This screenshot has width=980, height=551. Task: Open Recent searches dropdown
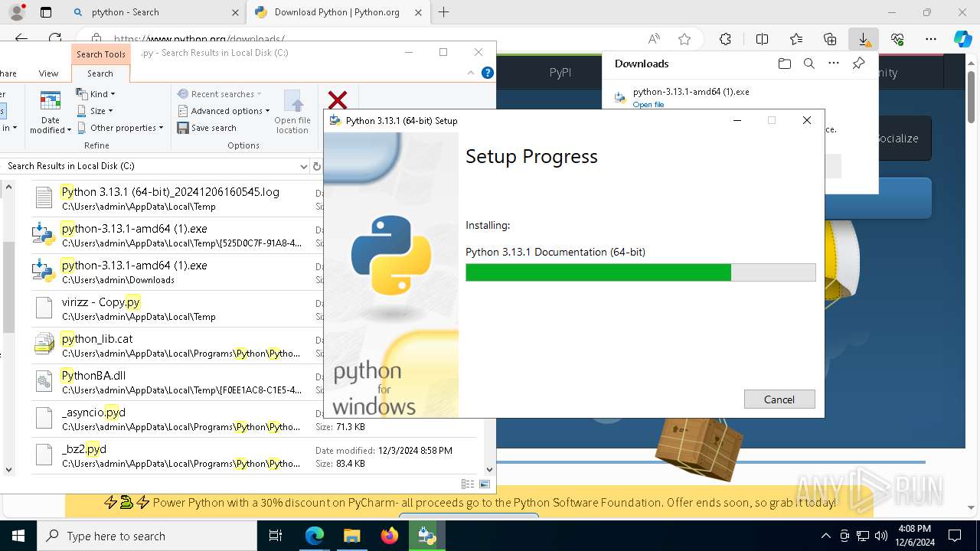pos(220,94)
